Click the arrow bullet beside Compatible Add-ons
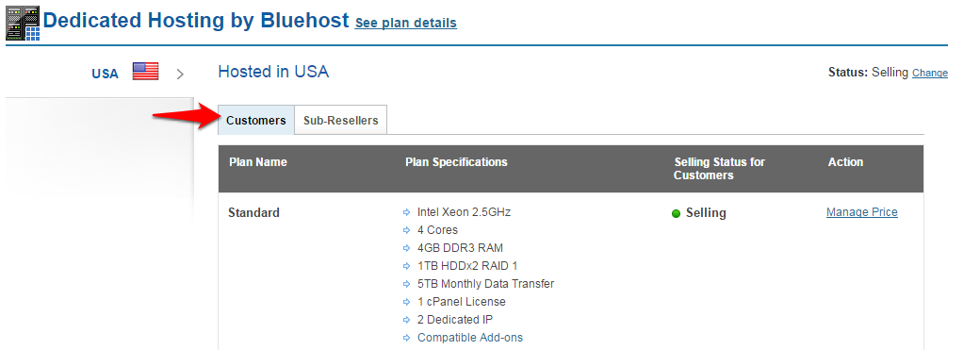 [x=407, y=338]
